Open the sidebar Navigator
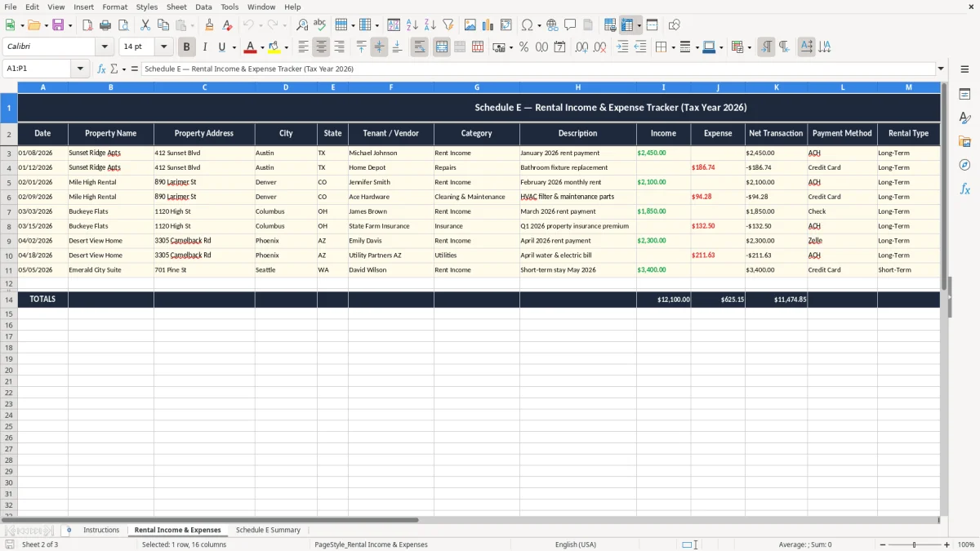The width and height of the screenshot is (980, 551). (964, 165)
